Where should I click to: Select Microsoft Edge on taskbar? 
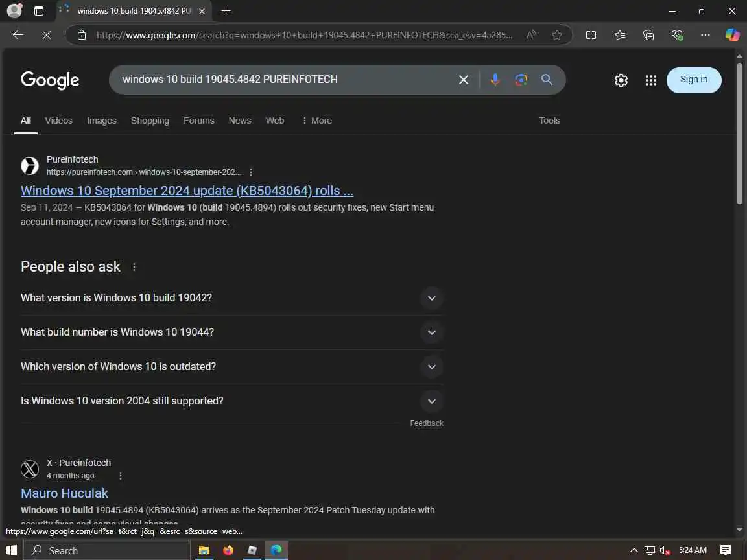click(x=276, y=550)
